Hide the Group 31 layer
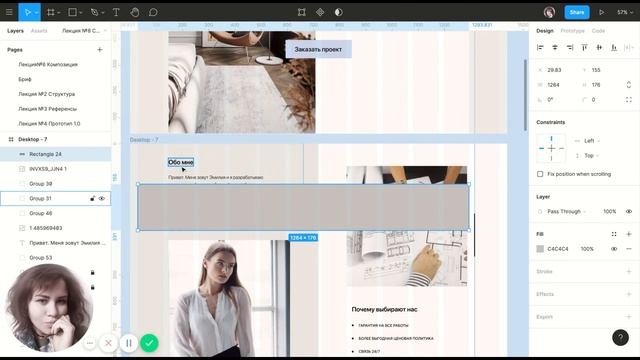Screen dimensions: 640x360 (x=102, y=198)
